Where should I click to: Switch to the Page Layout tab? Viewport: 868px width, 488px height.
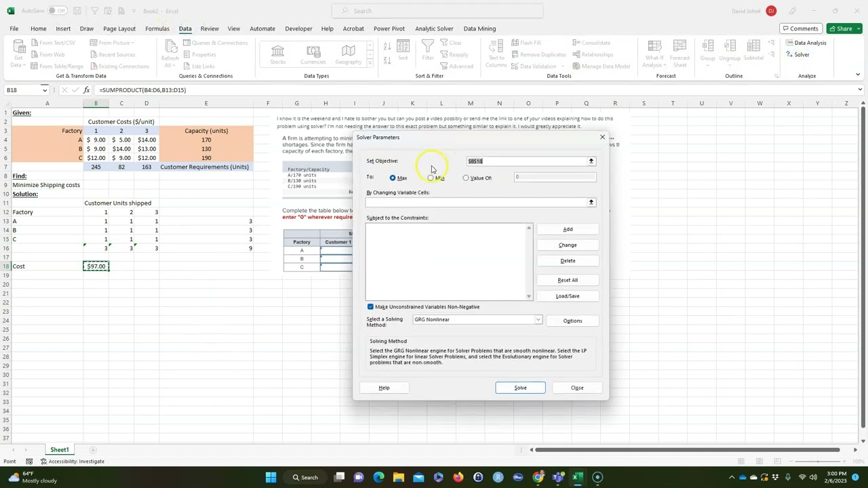pos(119,28)
